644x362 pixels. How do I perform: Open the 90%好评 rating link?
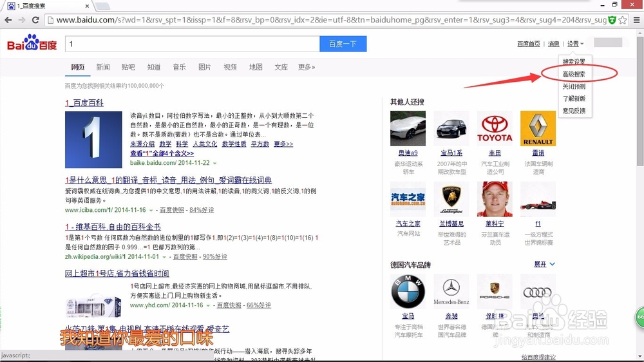click(x=215, y=256)
